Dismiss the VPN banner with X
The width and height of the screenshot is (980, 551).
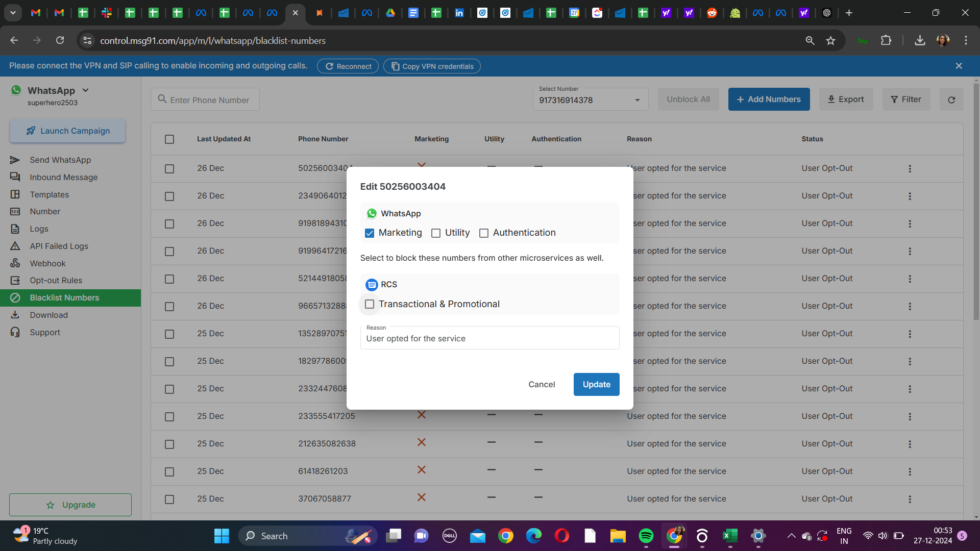959,66
